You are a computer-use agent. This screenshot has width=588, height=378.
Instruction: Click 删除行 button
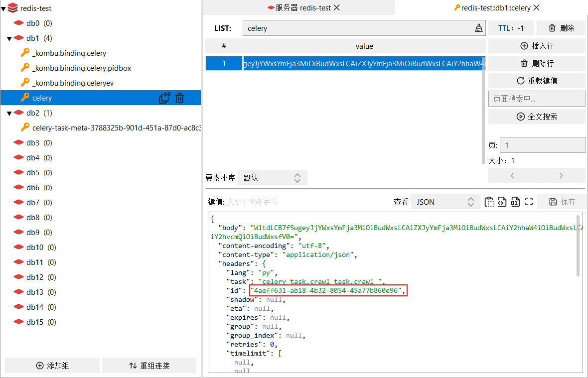[537, 63]
